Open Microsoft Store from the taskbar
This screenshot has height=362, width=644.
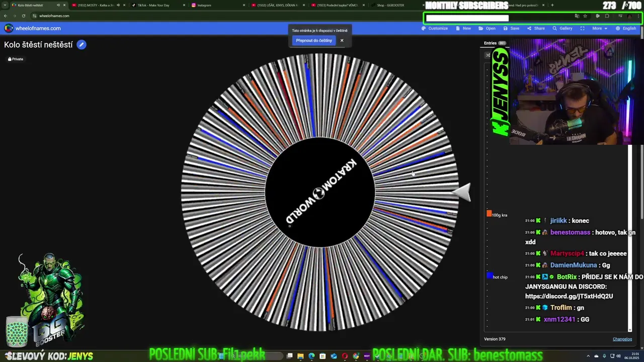pyautogui.click(x=323, y=356)
